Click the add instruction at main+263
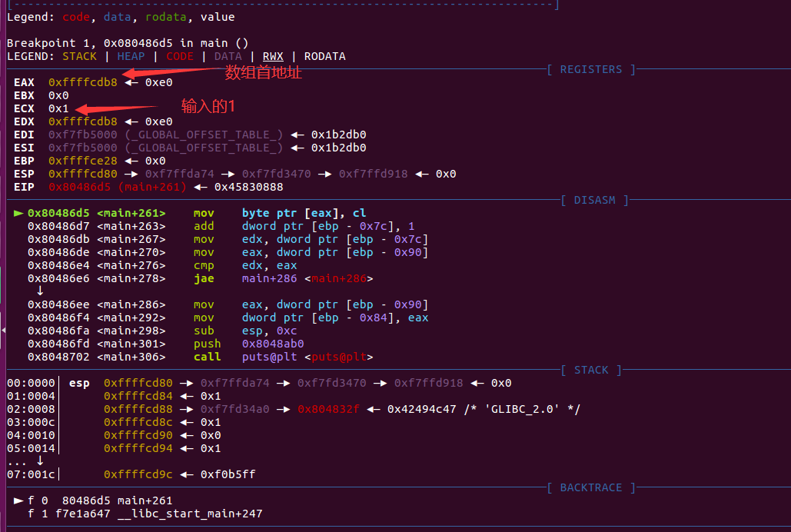Viewport: 791px width, 532px height. pyautogui.click(x=304, y=227)
